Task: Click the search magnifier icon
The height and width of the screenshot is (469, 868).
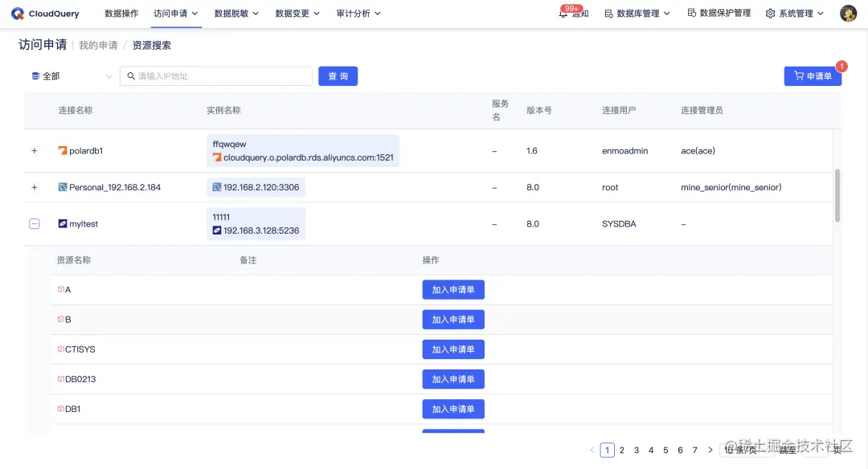Action: pos(131,75)
